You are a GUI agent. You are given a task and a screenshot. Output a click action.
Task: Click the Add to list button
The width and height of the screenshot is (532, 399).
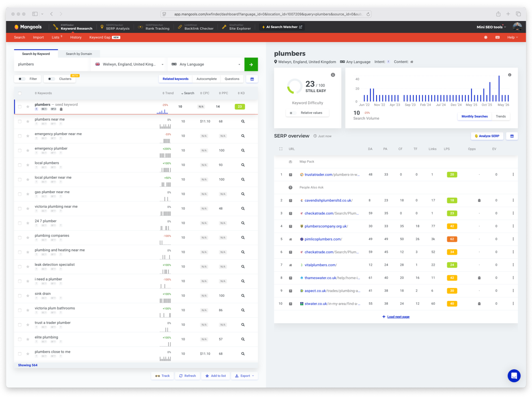(x=215, y=376)
